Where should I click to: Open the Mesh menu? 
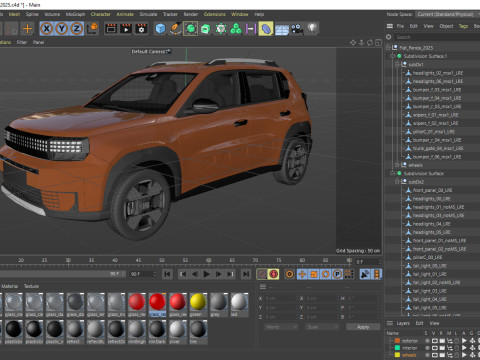[14, 14]
